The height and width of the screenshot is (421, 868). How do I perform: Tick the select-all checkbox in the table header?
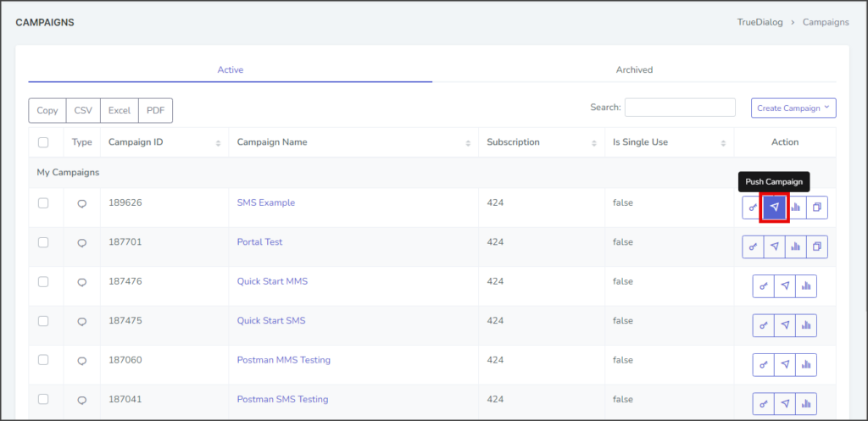point(43,142)
